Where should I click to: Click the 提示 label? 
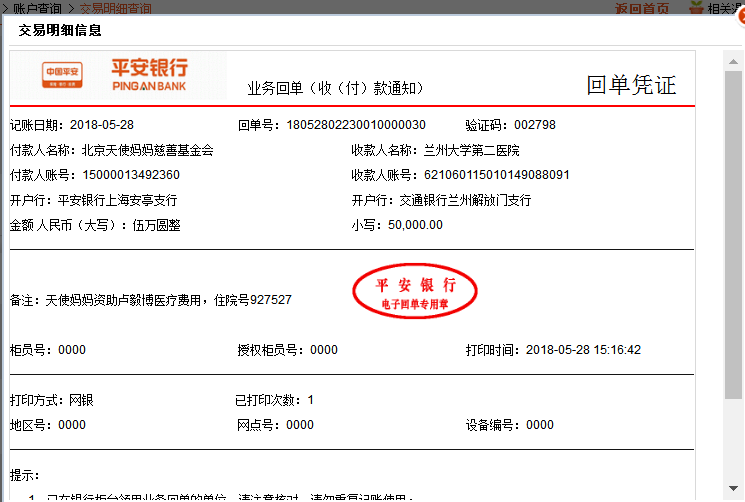[x=24, y=475]
